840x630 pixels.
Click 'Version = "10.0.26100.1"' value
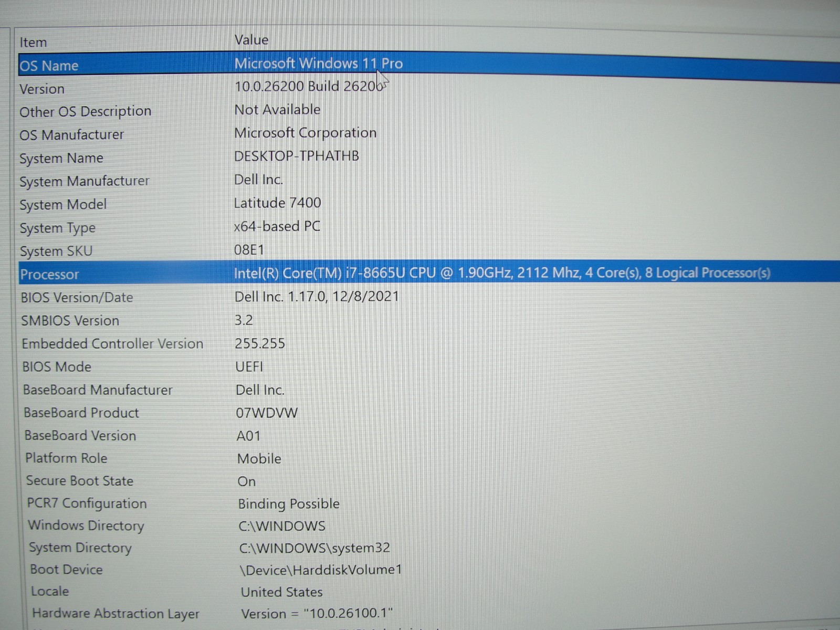(317, 614)
